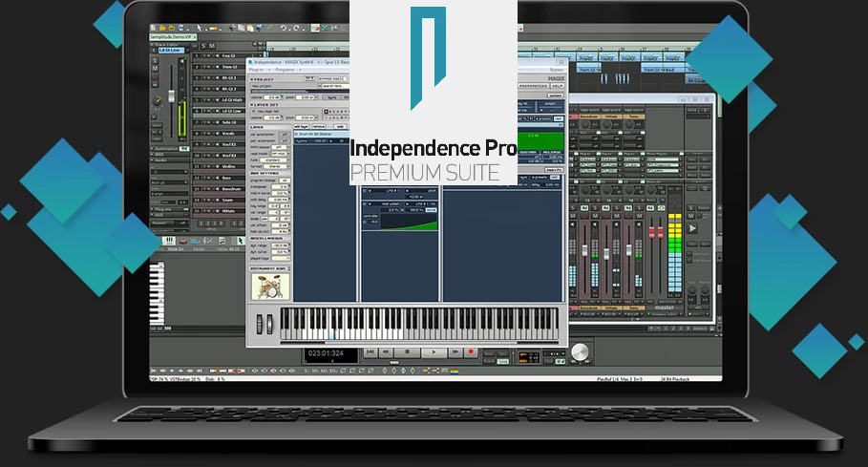Open the format dropdown in Independence
This screenshot has width=868, height=467.
(276, 166)
